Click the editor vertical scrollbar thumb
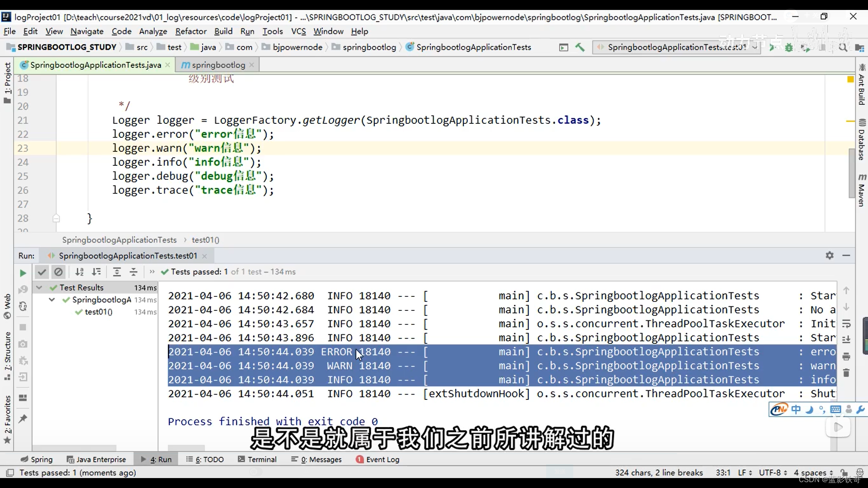This screenshot has height=488, width=868. [x=852, y=173]
